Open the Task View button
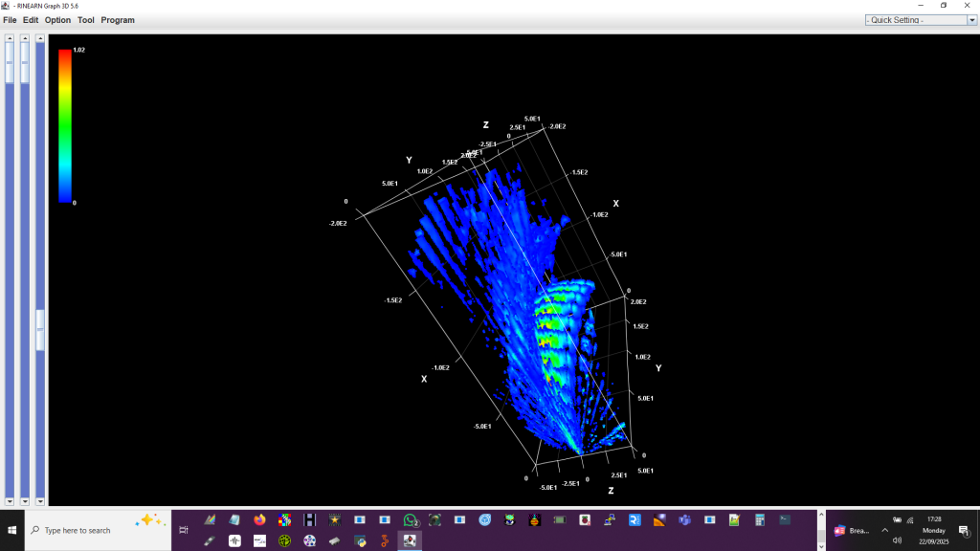 [184, 530]
